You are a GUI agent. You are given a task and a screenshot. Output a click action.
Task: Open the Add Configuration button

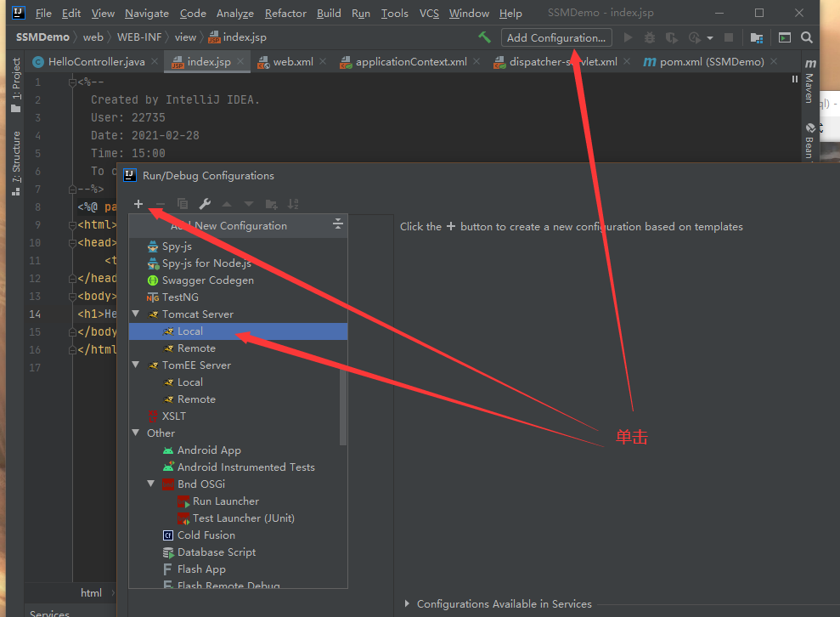coord(556,37)
